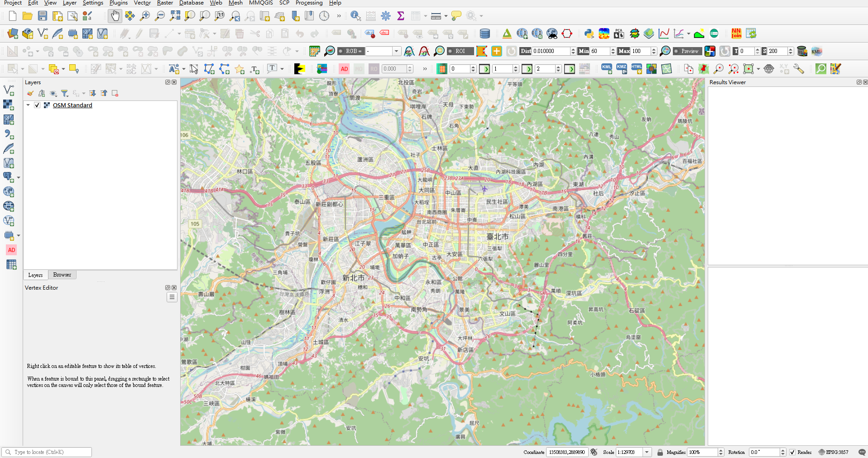
Task: Click the Save Project floppy icon
Action: 43,16
